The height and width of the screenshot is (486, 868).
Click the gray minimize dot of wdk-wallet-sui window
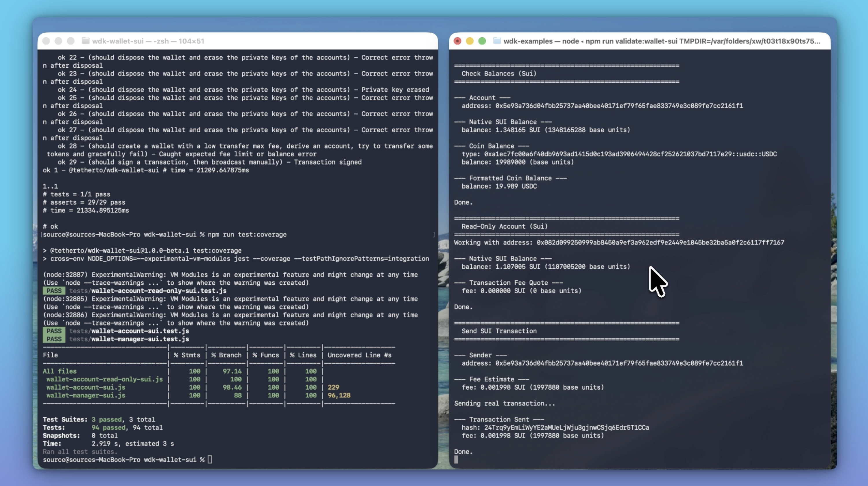(58, 41)
